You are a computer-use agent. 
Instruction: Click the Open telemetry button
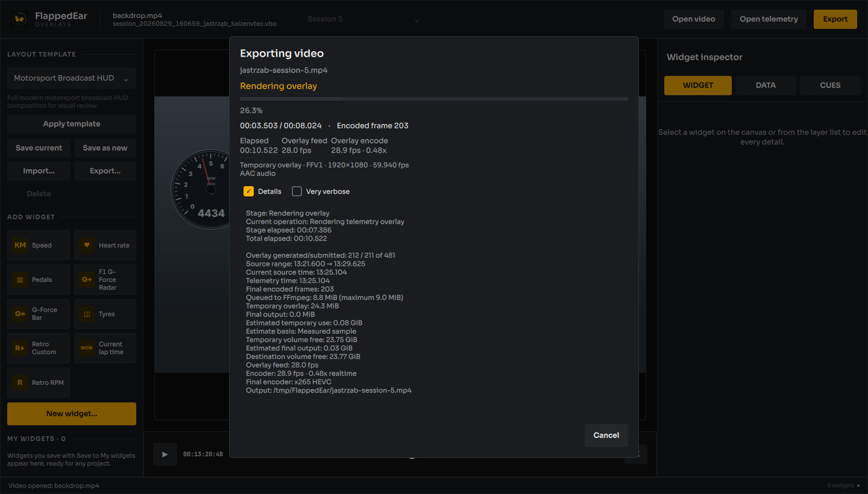tap(769, 19)
